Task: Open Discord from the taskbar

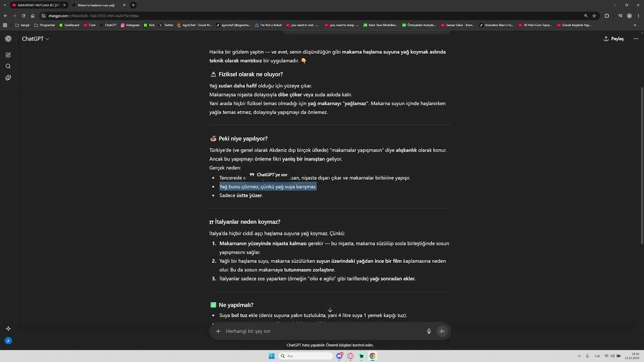Action: click(x=340, y=356)
